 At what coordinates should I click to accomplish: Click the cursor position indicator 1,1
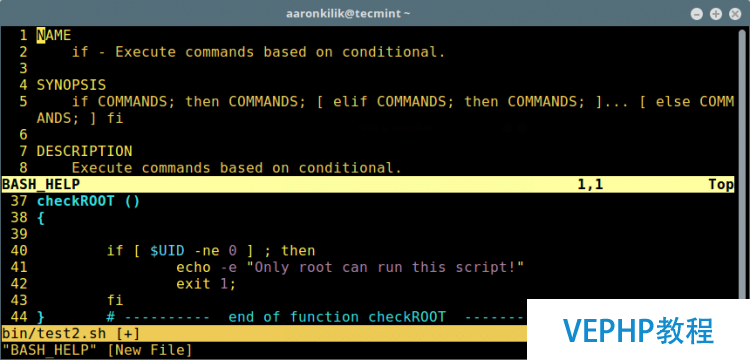590,185
